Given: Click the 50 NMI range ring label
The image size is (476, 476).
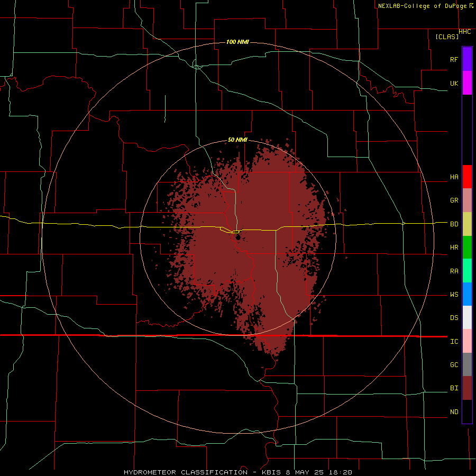Looking at the screenshot, I should coord(237,140).
